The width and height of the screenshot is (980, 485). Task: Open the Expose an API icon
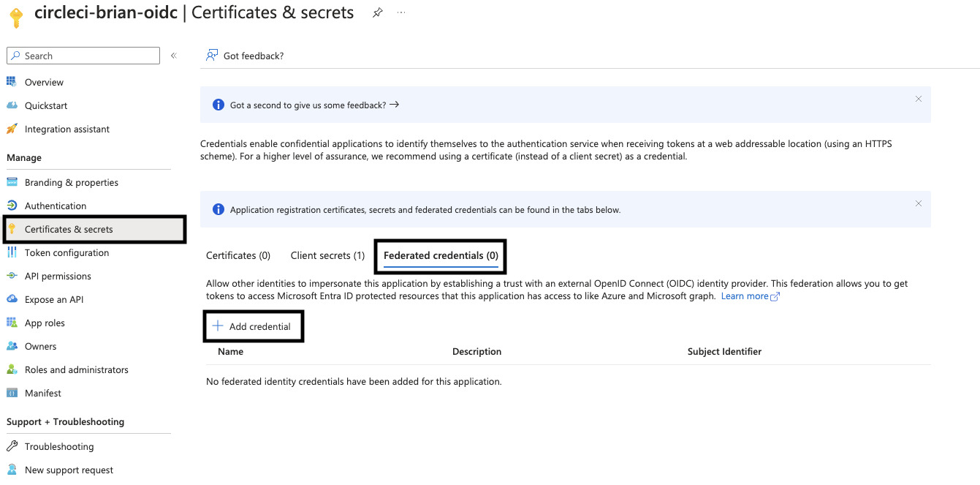[x=12, y=299]
